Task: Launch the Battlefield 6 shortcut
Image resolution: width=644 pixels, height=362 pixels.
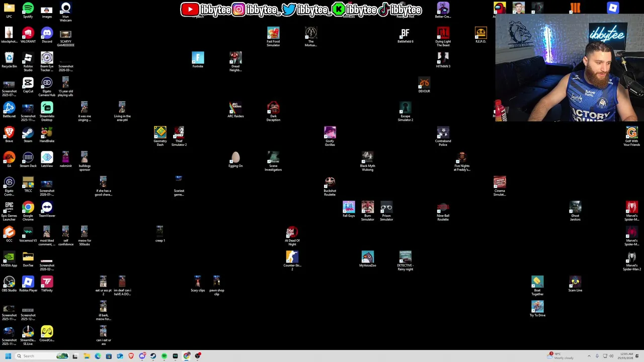Action: click(405, 35)
